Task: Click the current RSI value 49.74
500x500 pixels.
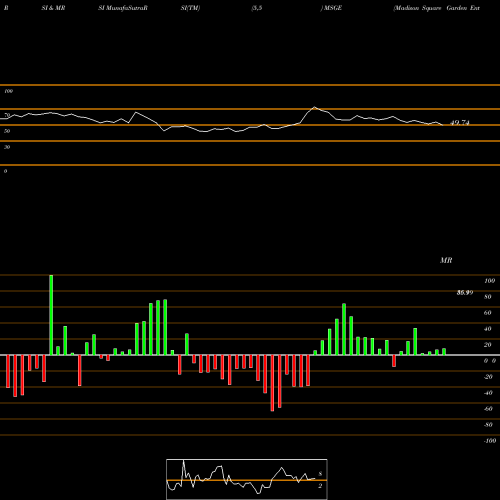Action: pyautogui.click(x=460, y=123)
